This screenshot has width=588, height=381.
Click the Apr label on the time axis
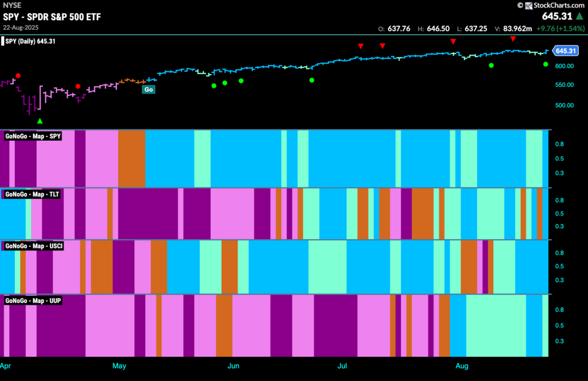coord(6,365)
